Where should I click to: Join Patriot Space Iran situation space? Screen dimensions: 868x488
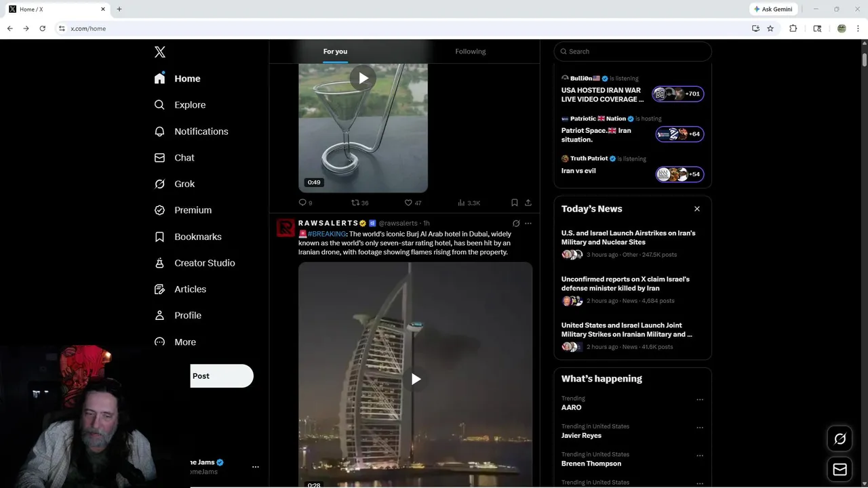click(x=596, y=135)
